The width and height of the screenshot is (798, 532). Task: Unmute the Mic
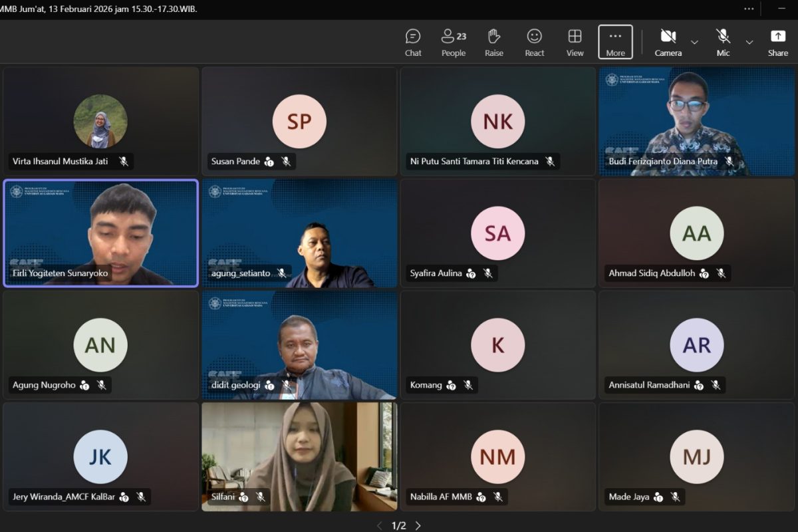coord(723,43)
